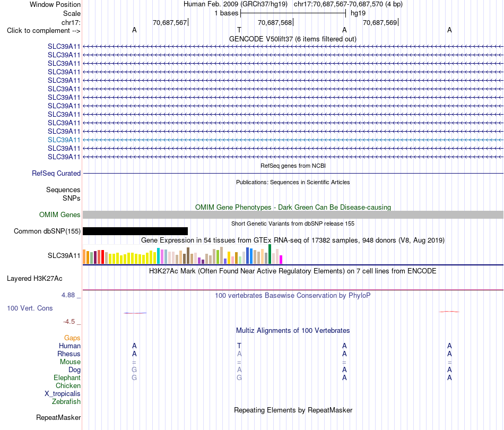The height and width of the screenshot is (430, 504).
Task: Open 'Short Genetic Variants from dbSNP release 155'
Action: coord(293,223)
